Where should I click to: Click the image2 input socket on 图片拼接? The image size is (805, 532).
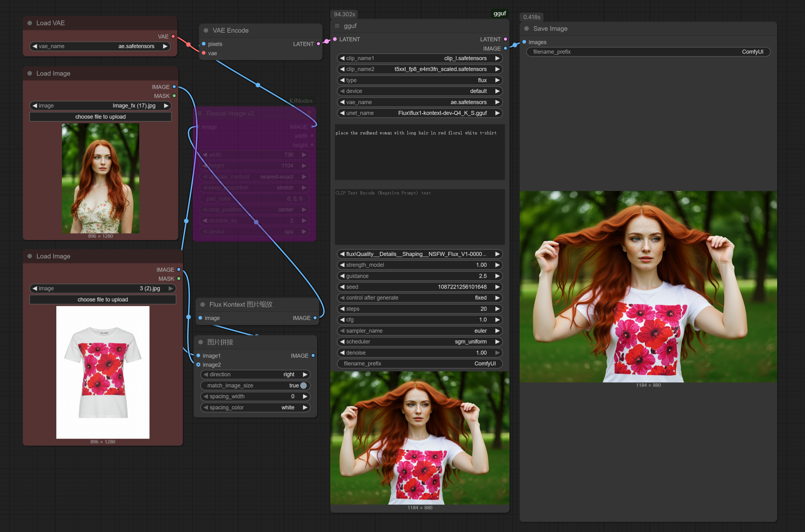click(199, 365)
